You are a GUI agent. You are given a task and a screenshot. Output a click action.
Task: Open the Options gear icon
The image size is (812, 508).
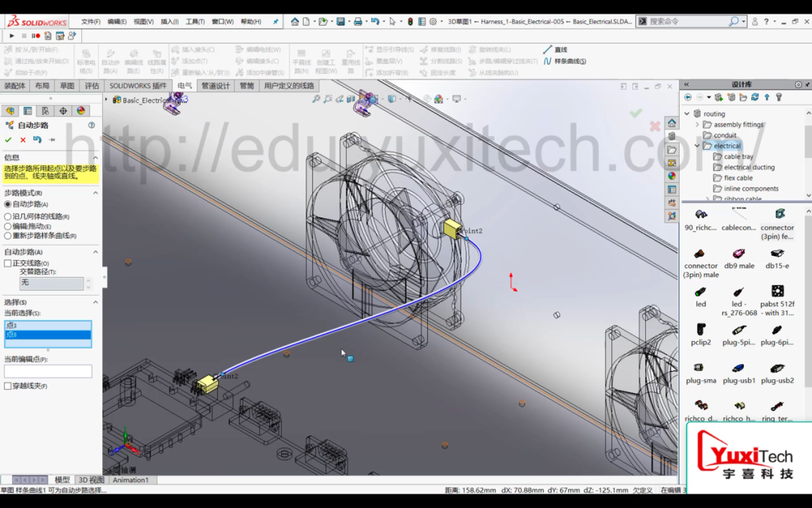(434, 21)
